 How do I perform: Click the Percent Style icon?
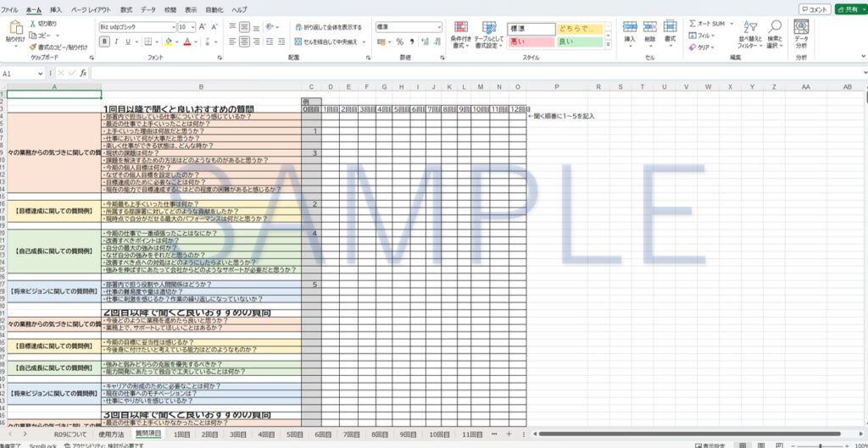click(400, 41)
